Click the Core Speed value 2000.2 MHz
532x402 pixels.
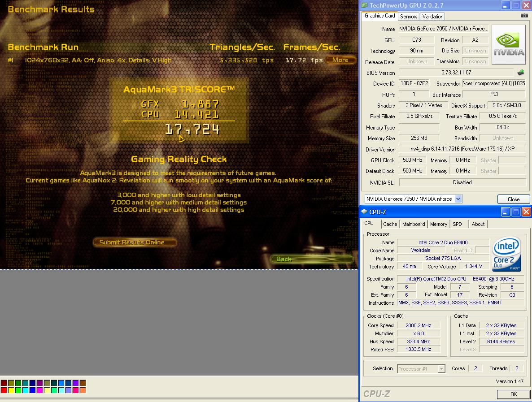pos(419,325)
